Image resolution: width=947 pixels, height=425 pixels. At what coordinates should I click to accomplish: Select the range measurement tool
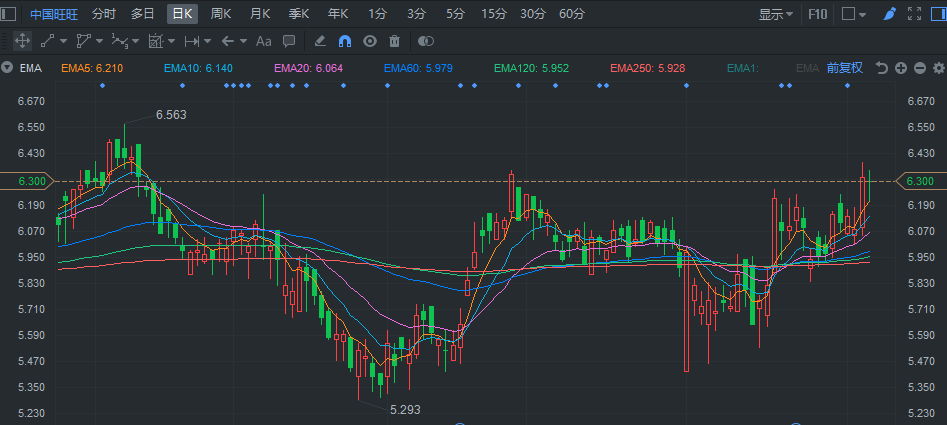tap(192, 41)
